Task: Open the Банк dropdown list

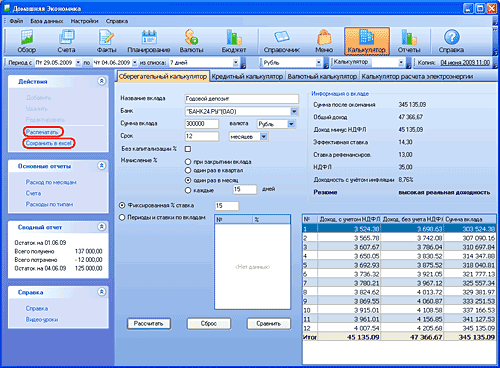Action: [294, 111]
